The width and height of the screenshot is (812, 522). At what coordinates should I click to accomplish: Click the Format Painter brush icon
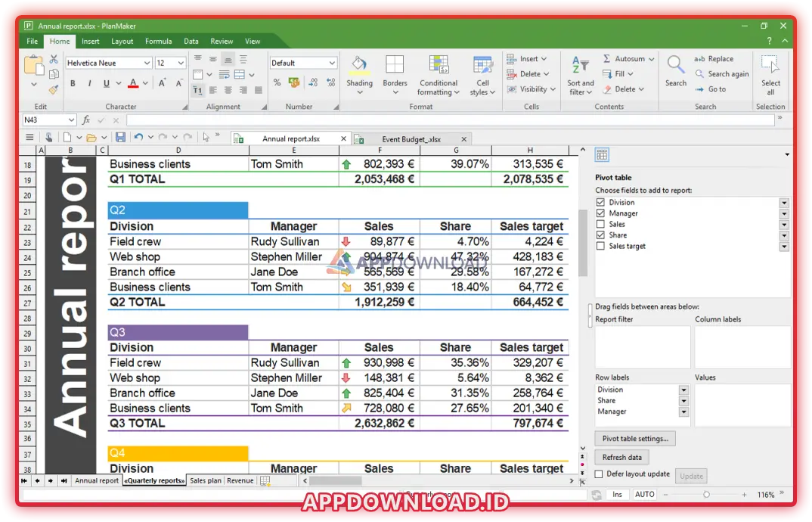click(54, 89)
